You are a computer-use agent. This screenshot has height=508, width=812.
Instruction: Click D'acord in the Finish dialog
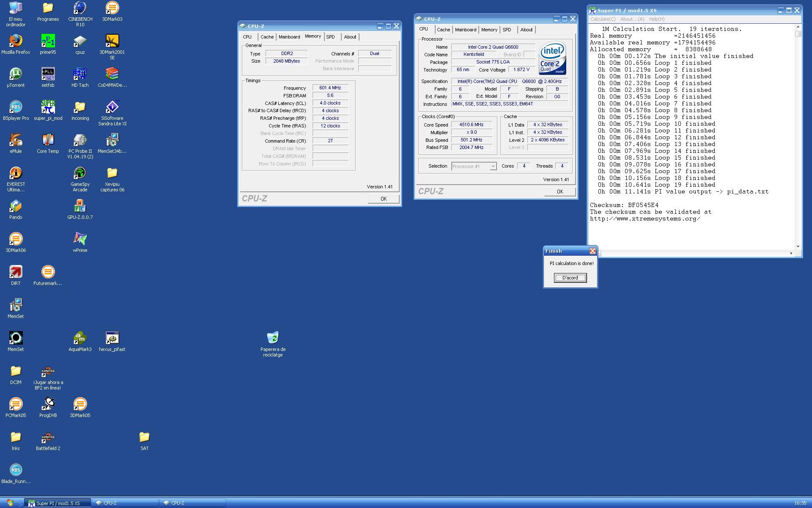[x=570, y=278]
